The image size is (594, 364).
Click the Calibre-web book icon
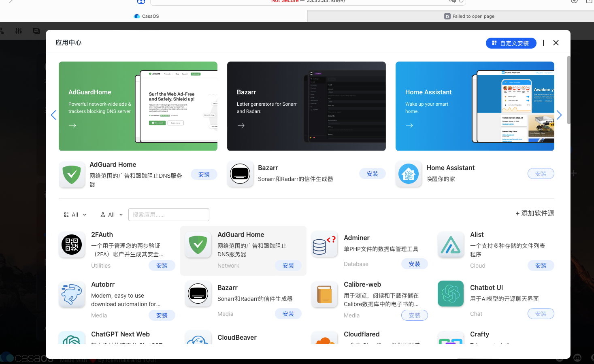324,294
